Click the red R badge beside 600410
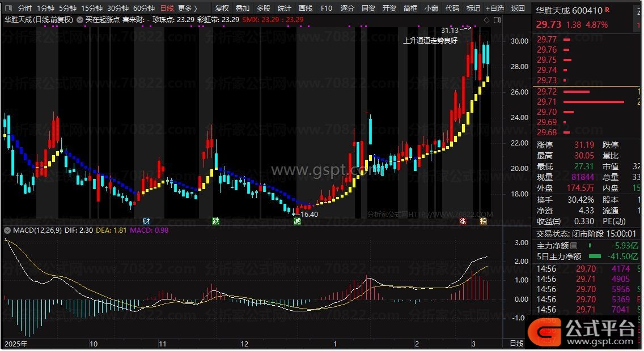644x351 pixels. coord(608,10)
